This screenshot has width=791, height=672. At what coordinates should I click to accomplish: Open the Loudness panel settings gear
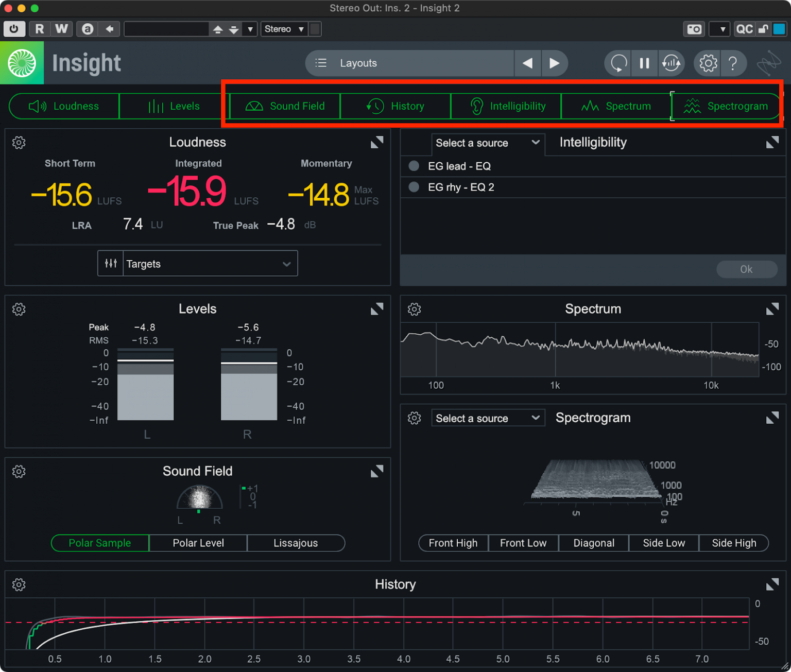point(19,143)
